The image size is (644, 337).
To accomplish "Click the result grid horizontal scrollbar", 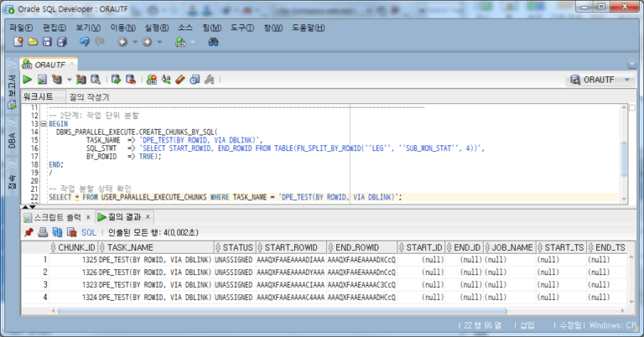I will click(x=283, y=311).
